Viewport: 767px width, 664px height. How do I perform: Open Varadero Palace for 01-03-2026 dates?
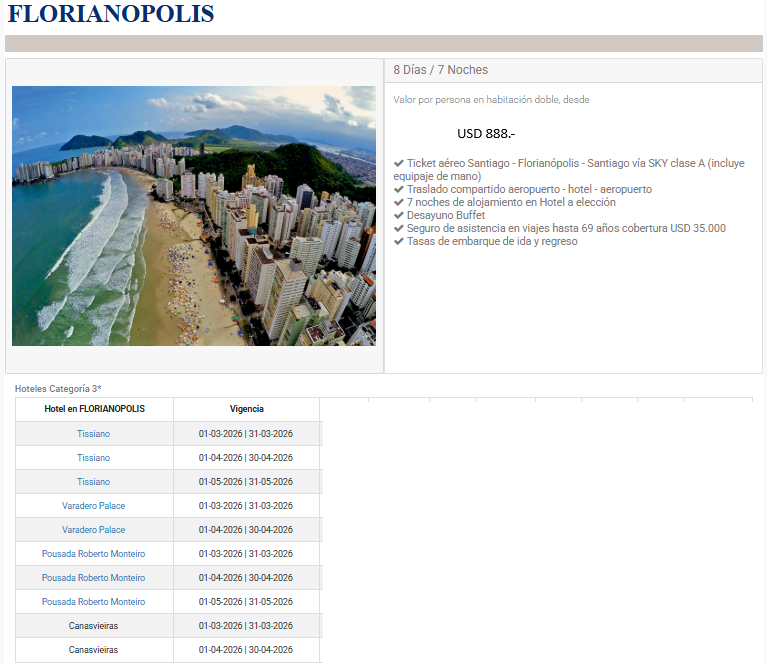(x=94, y=506)
